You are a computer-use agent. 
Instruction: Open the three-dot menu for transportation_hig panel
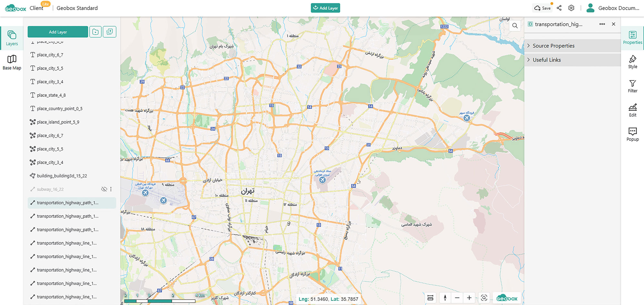602,24
